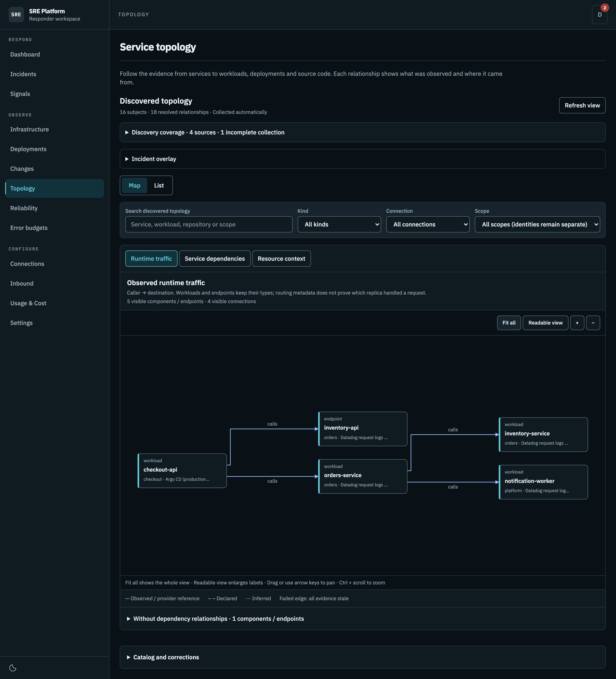This screenshot has width=616, height=679.
Task: Click the "Inferred" legend entry
Action: pos(258,599)
